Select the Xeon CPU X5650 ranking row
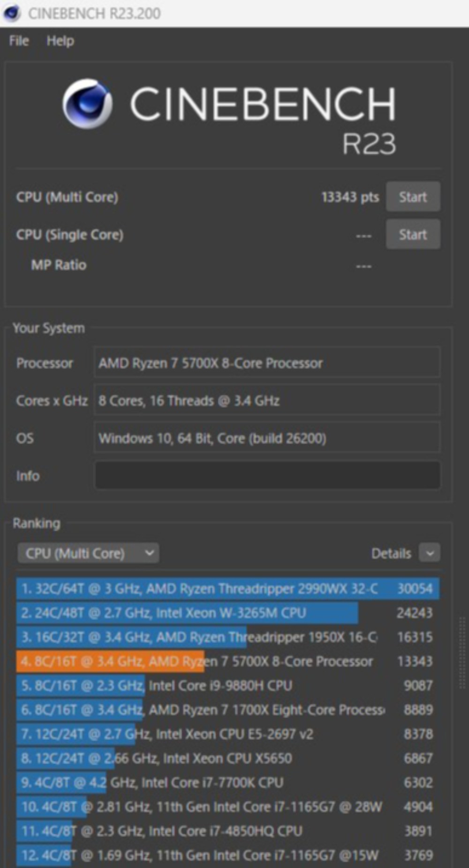 228,758
